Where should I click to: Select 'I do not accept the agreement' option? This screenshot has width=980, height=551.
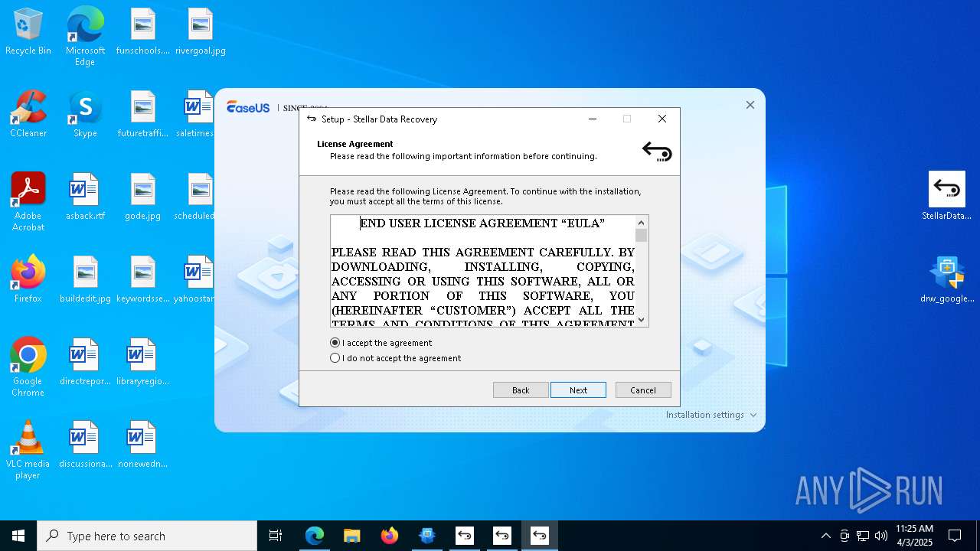pyautogui.click(x=335, y=358)
